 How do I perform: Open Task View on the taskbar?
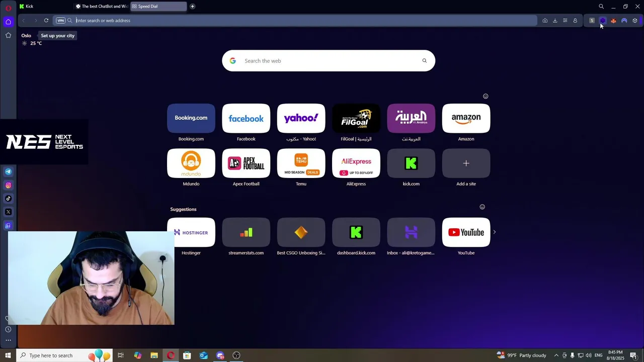(121, 355)
